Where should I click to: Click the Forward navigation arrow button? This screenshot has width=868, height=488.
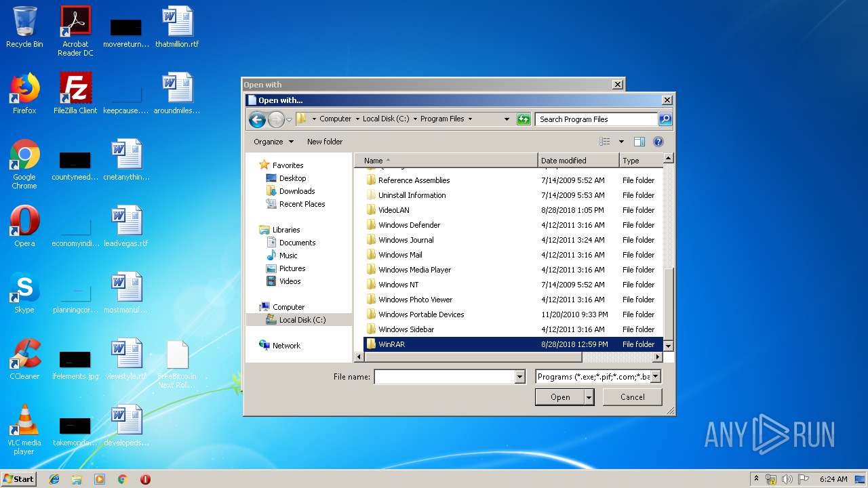(x=276, y=120)
